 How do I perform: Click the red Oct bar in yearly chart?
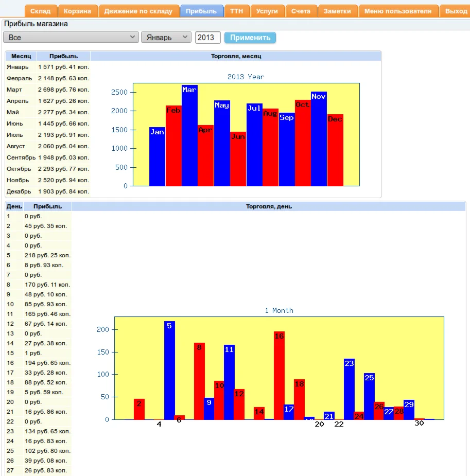click(x=303, y=144)
